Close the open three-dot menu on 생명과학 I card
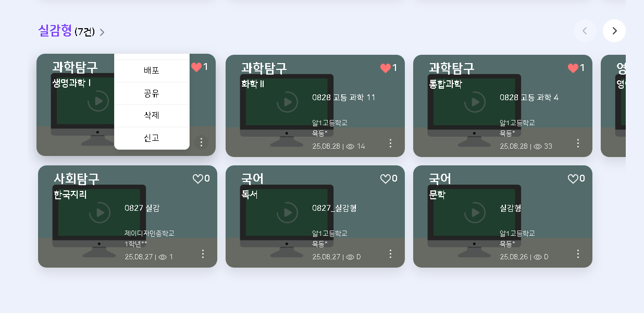The width and height of the screenshot is (644, 313). (x=201, y=142)
